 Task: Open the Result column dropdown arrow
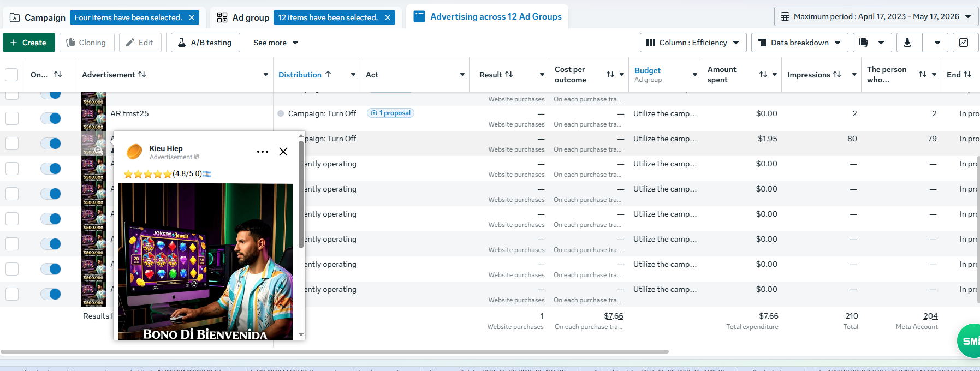542,75
